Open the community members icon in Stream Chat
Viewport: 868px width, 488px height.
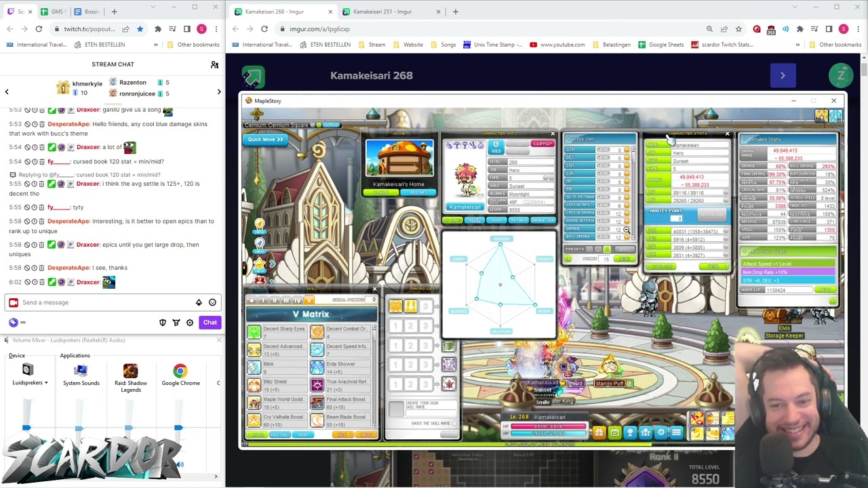click(x=214, y=64)
